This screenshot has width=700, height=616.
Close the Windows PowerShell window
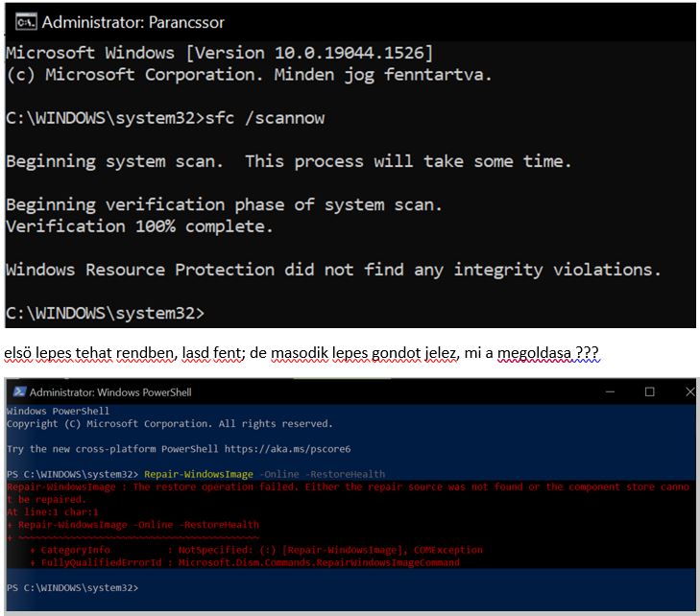(x=688, y=392)
